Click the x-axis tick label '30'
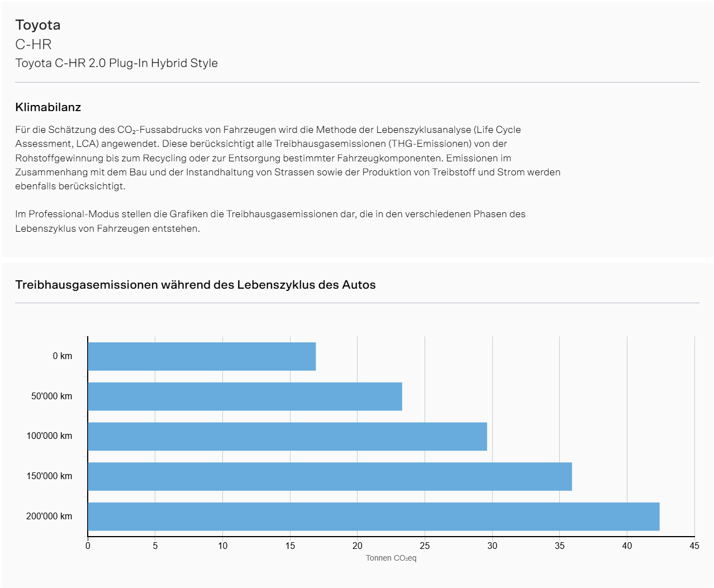Viewport: 714px width, 588px height. [492, 546]
